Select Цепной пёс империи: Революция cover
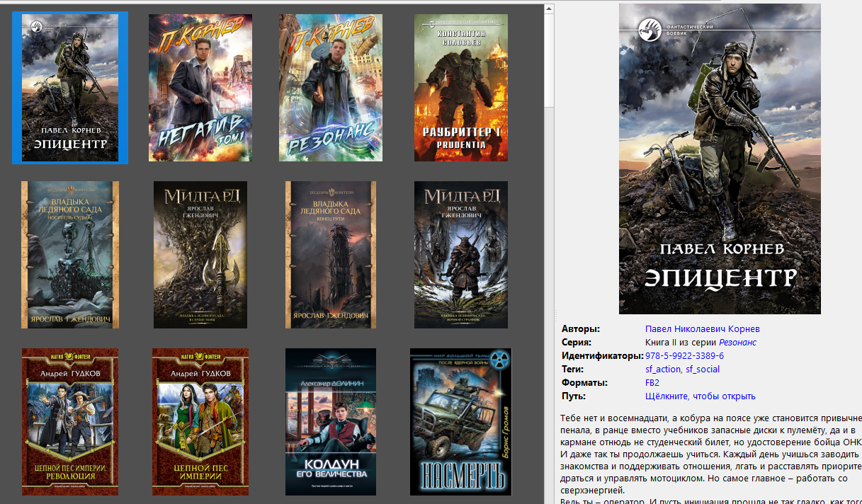The width and height of the screenshot is (862, 504). [70, 422]
